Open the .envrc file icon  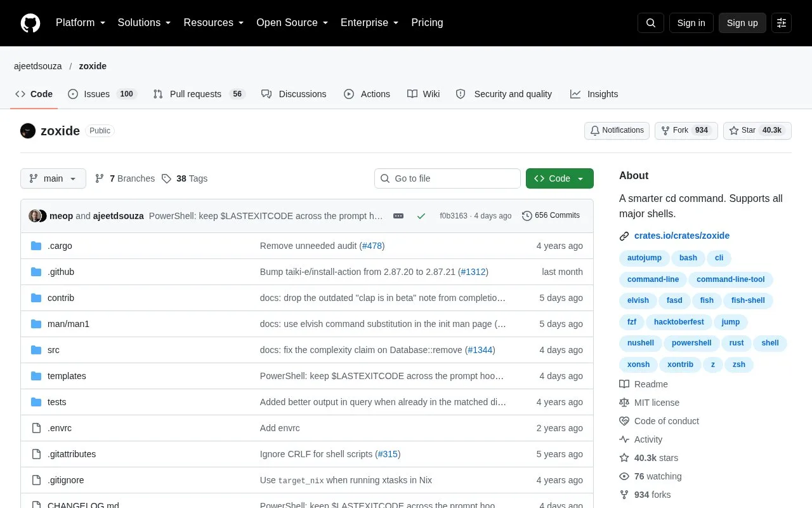click(x=36, y=428)
